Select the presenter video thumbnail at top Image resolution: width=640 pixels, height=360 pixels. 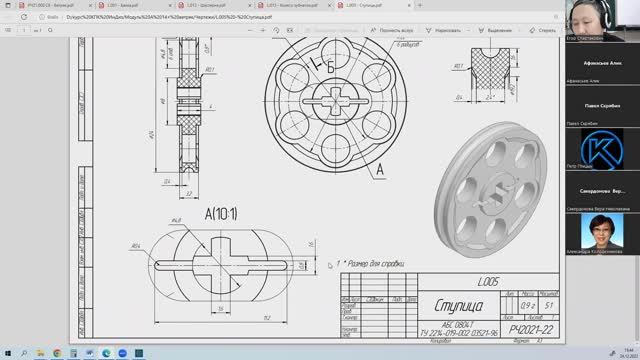point(602,20)
